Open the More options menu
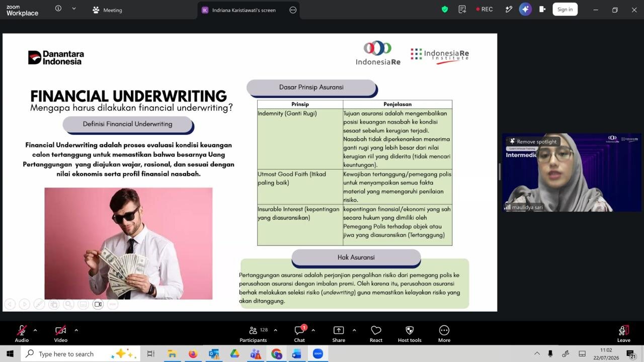644x362 pixels. 444,334
